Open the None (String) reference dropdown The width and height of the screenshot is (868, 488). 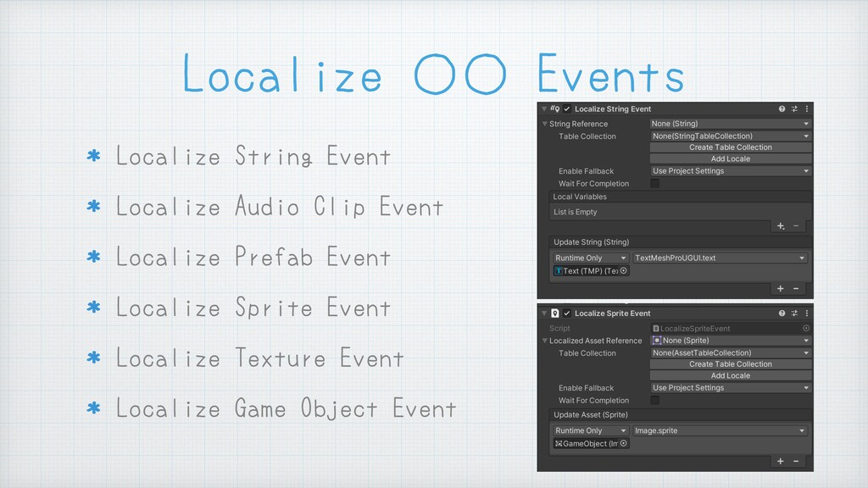coord(730,124)
